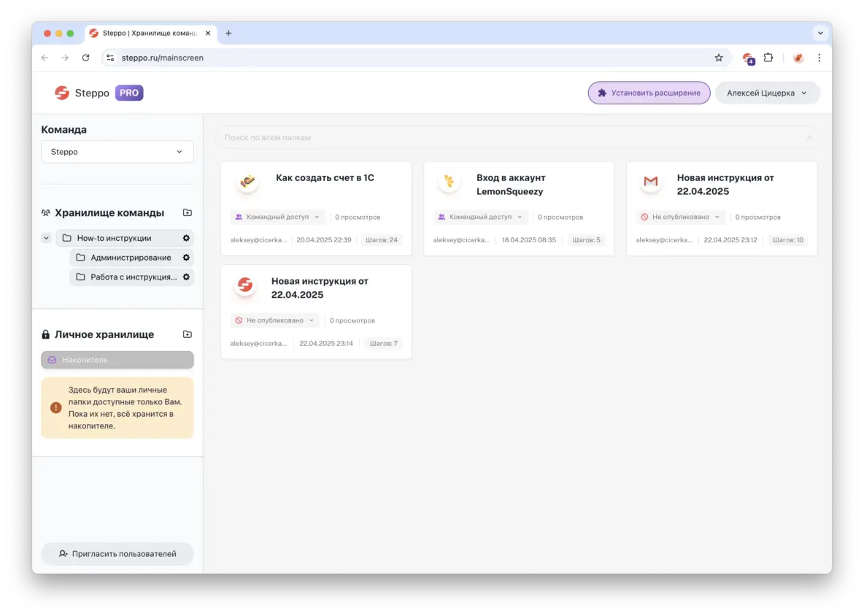The width and height of the screenshot is (864, 616).
Task: Click Шагов: 5 label
Action: point(586,239)
